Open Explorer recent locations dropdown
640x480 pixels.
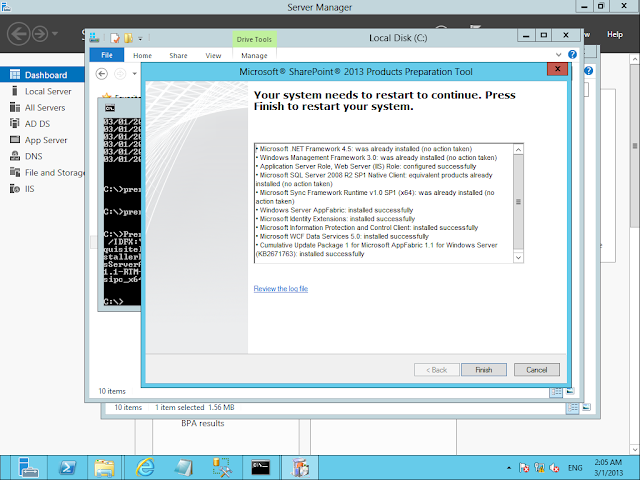pyautogui.click(x=135, y=74)
